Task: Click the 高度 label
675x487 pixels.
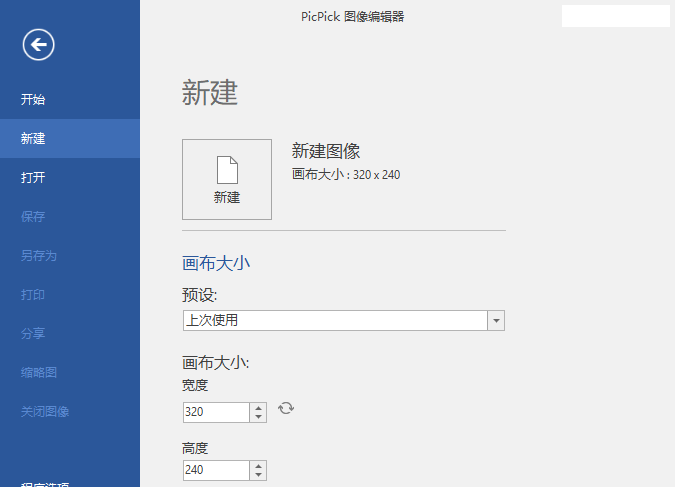Action: pyautogui.click(x=195, y=448)
